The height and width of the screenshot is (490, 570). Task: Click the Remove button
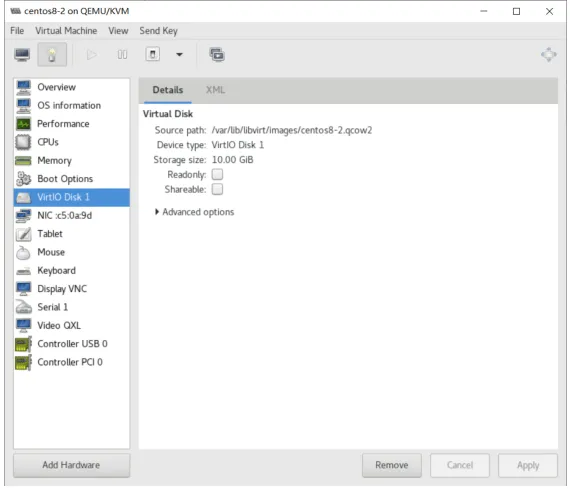(392, 465)
